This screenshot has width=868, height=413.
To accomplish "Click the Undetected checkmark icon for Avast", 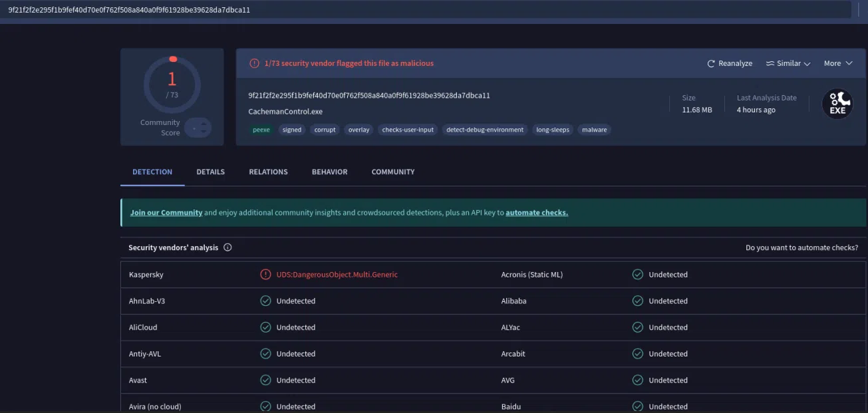I will pos(265,380).
